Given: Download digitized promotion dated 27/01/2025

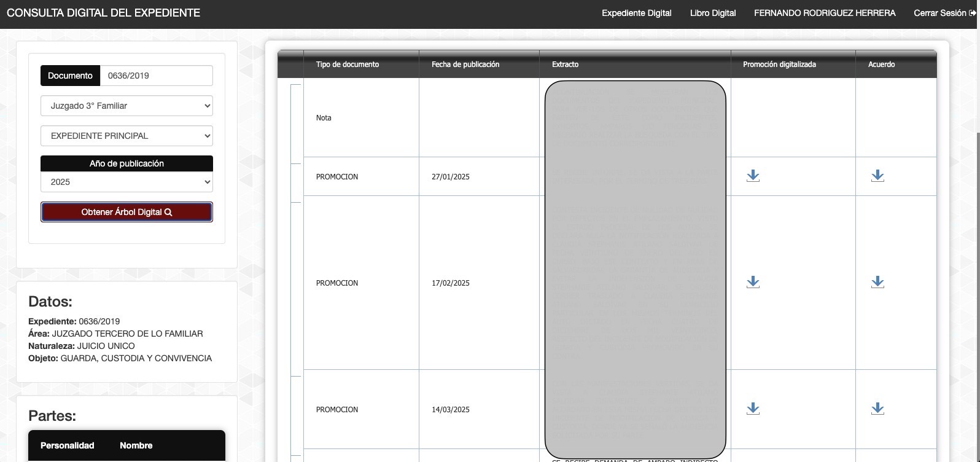Looking at the screenshot, I should [x=753, y=176].
